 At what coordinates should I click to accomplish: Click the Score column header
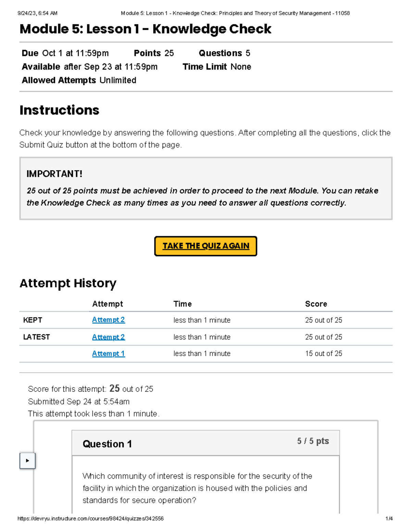click(316, 304)
